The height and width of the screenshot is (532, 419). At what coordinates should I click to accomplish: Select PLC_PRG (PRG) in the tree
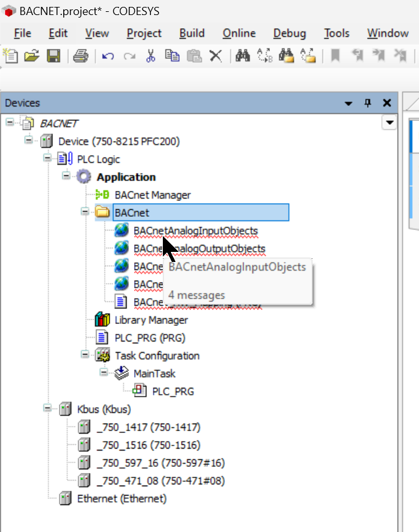coord(150,338)
